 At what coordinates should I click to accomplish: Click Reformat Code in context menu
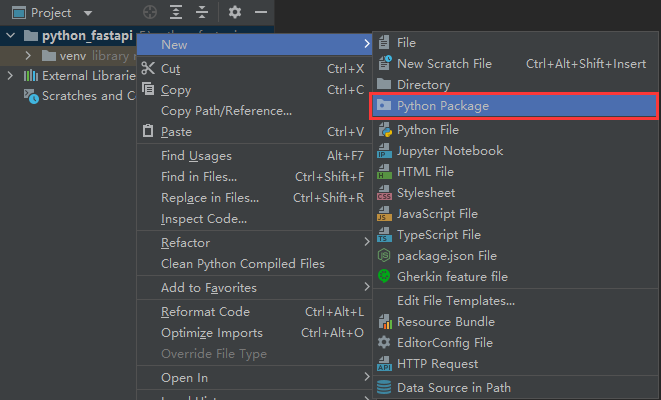[205, 312]
